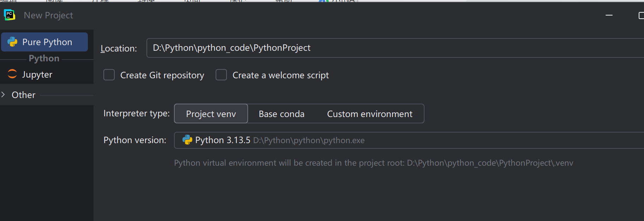The height and width of the screenshot is (221, 644).
Task: Click into the Location path field
Action: pyautogui.click(x=388, y=48)
